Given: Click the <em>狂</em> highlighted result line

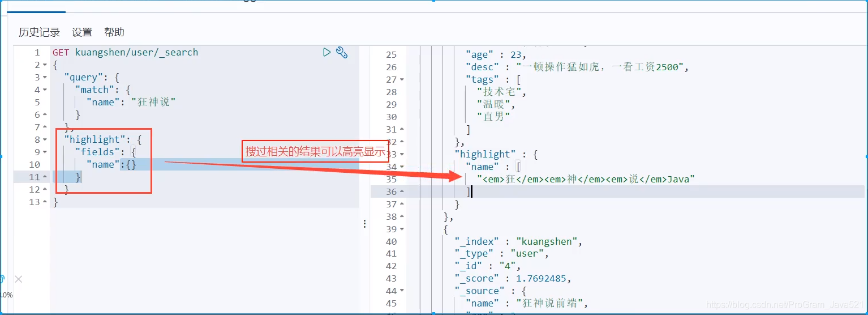Looking at the screenshot, I should tap(586, 179).
